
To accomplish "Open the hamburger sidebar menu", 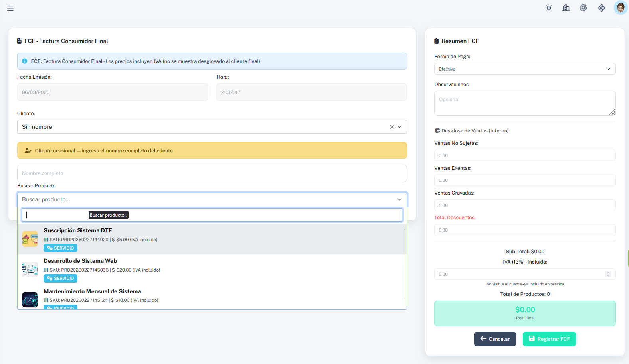I will click(10, 8).
